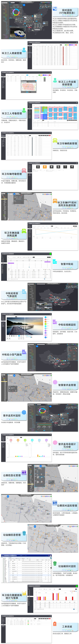Click the 公厕实时监控管理 heading
79x644 pixels.
[67, 506]
